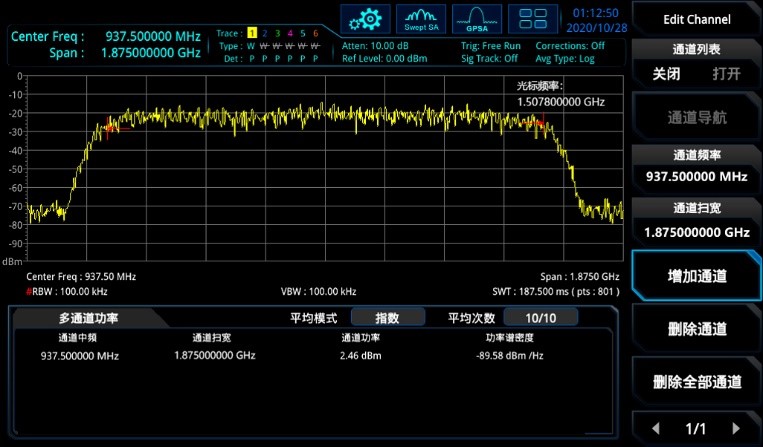This screenshot has width=763, height=447.
Task: Edit the 平均次数 10/10 field
Action: (x=540, y=317)
